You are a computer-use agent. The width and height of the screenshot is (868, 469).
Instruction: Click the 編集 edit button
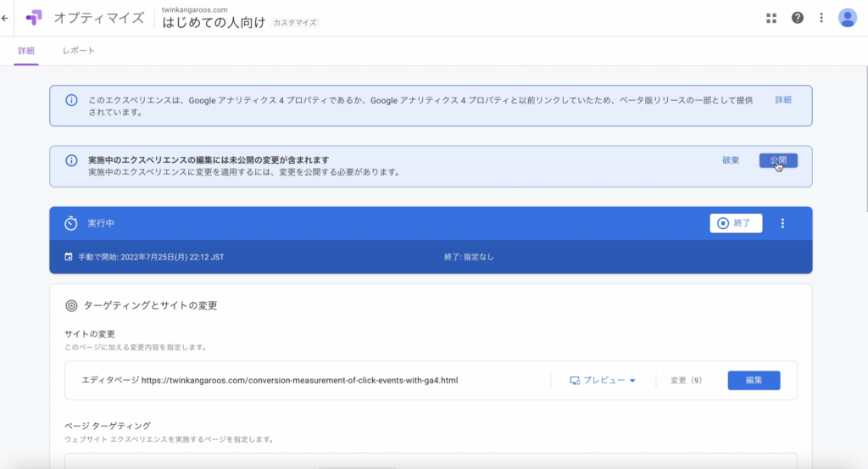click(754, 381)
